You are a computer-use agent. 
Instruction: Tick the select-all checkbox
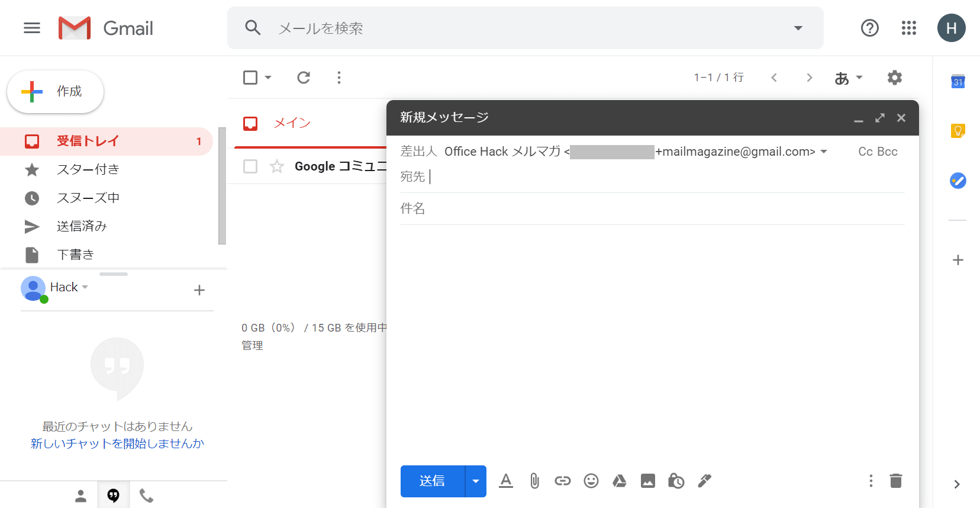[x=250, y=78]
